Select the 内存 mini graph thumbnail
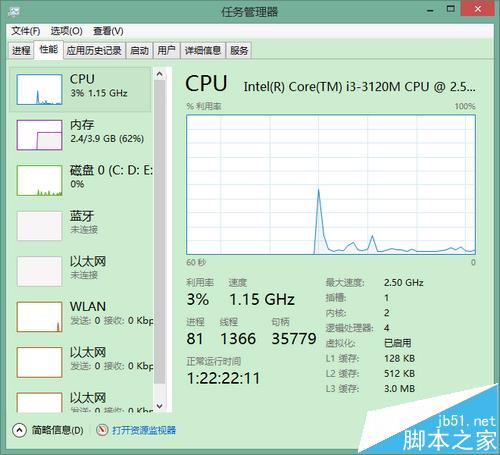Image resolution: width=500 pixels, height=455 pixels. [39, 135]
